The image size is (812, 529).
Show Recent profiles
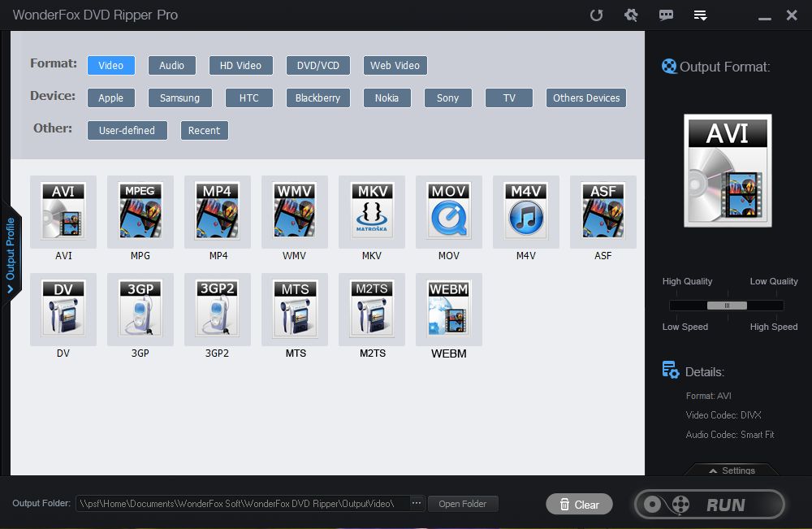pos(204,131)
